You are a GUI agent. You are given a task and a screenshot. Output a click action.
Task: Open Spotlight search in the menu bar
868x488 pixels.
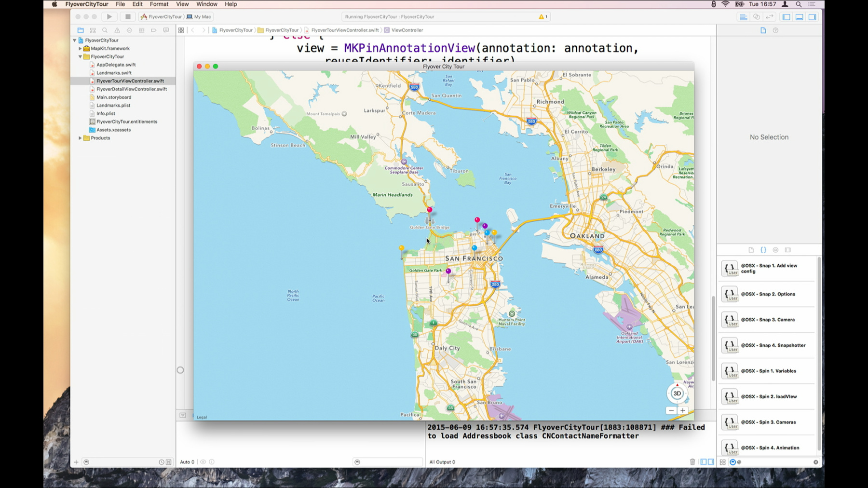pos(799,4)
